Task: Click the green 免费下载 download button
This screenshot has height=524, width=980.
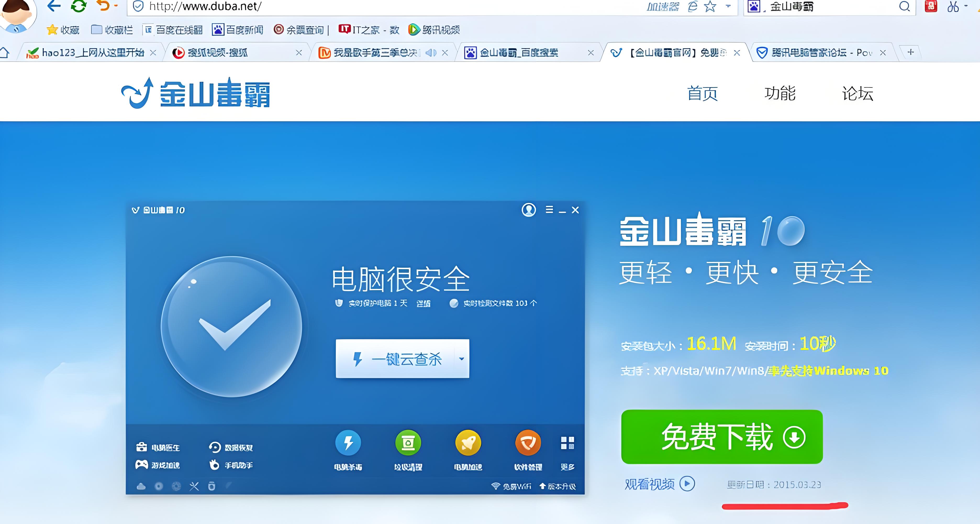Action: [722, 437]
